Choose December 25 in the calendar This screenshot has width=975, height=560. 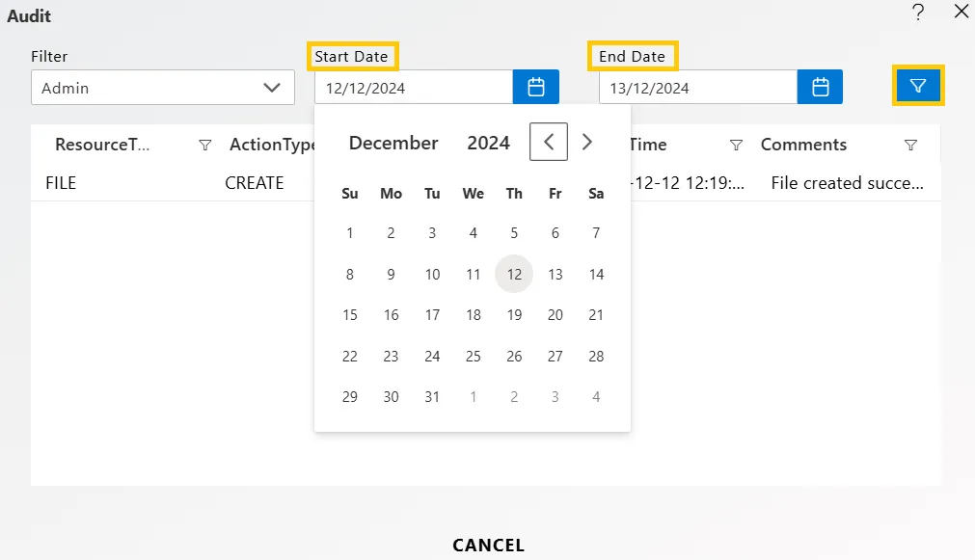474,356
